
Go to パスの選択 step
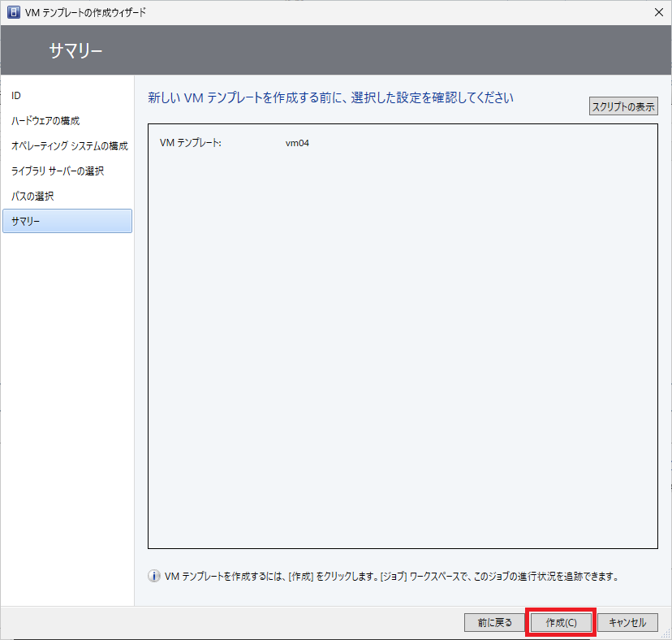(32, 196)
